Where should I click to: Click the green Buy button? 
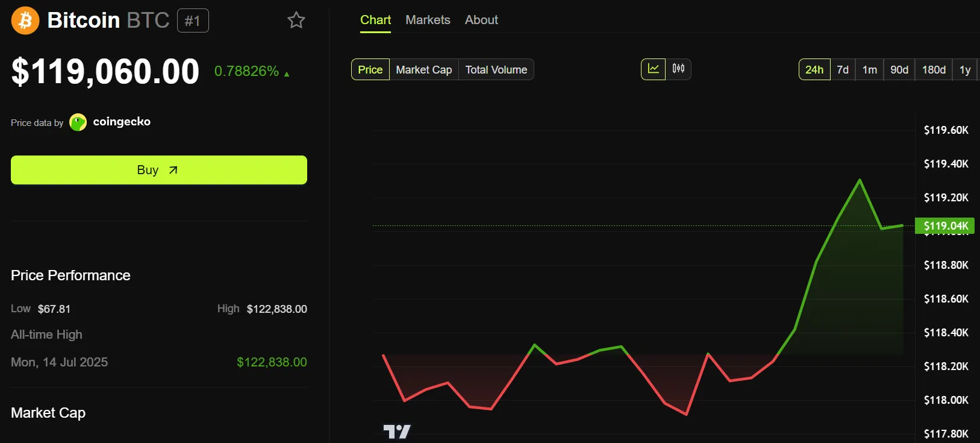point(159,170)
